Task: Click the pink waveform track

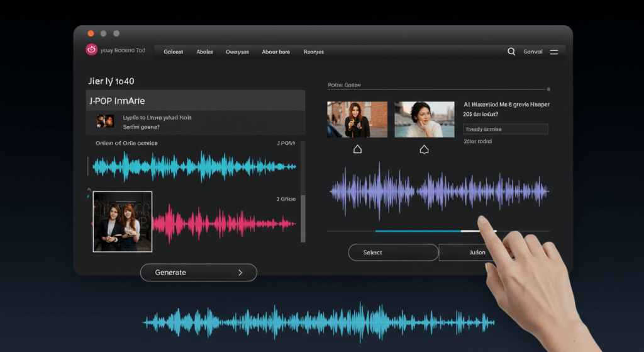Action: [x=225, y=224]
